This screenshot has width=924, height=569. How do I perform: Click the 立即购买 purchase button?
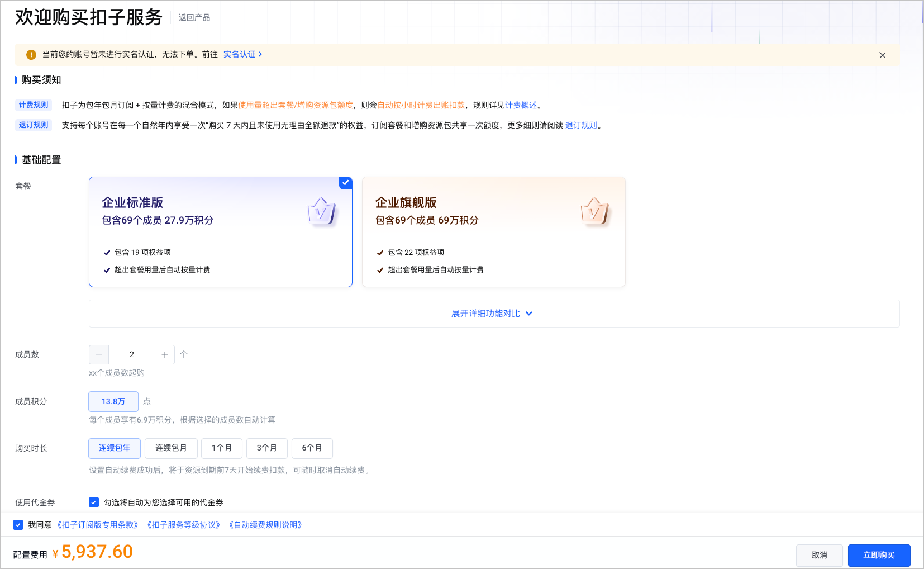coord(879,555)
